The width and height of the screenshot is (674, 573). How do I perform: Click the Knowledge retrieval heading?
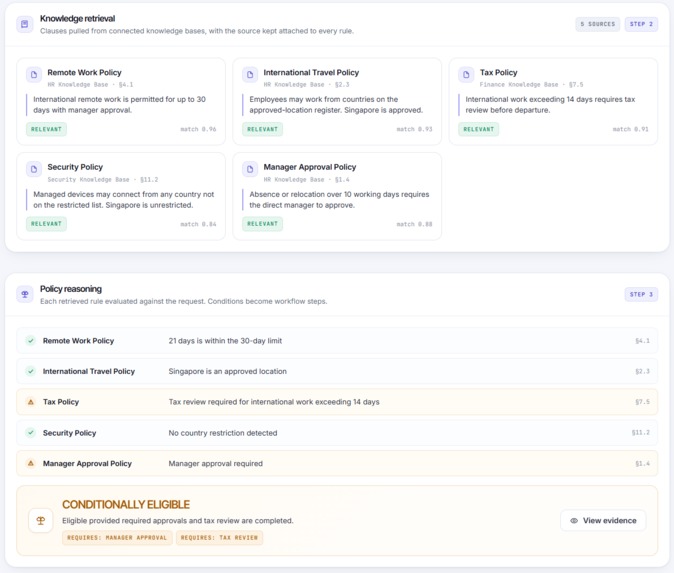point(77,18)
